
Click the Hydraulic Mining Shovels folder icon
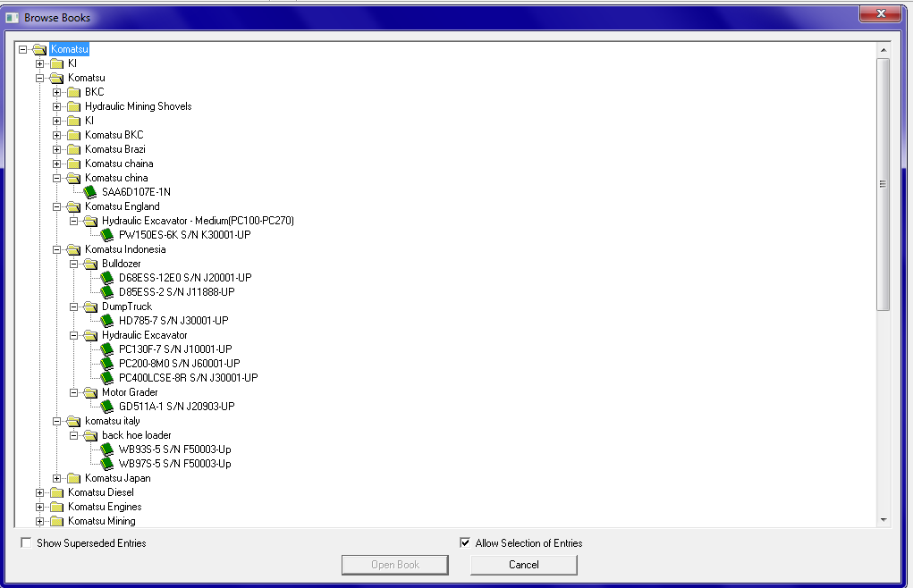(74, 106)
